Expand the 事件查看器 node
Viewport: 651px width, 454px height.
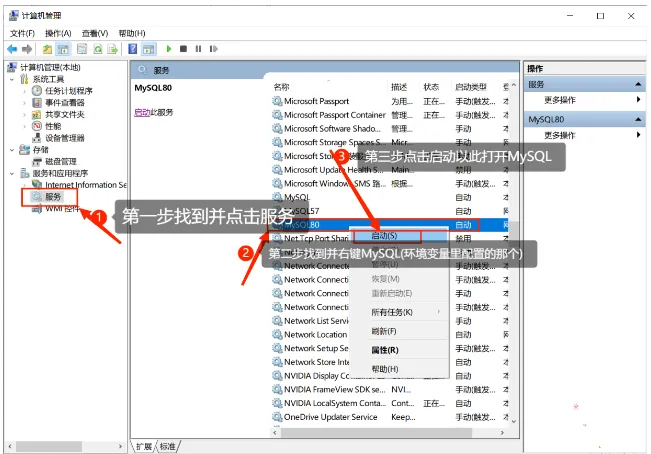[x=25, y=103]
